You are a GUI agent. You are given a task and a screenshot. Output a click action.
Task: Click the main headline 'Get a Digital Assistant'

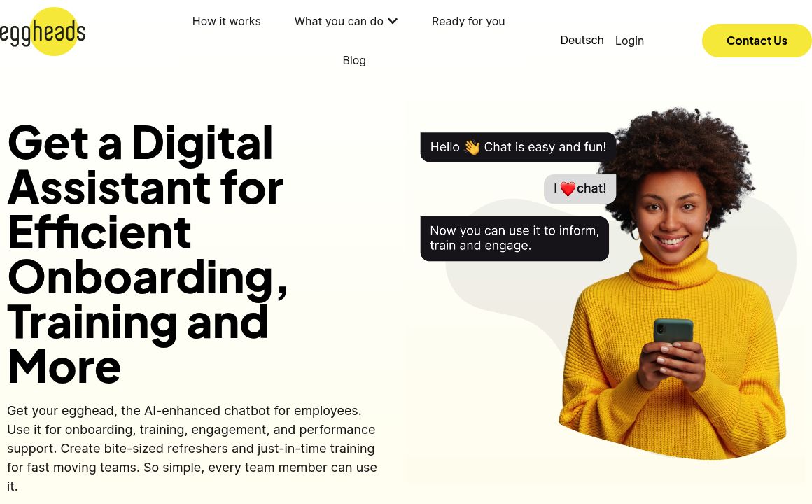[147, 254]
